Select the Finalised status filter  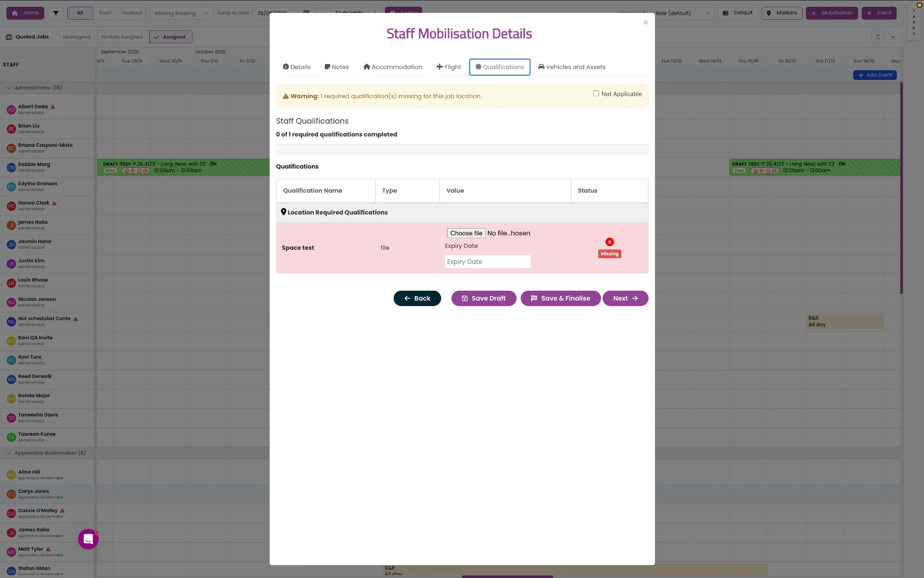pos(131,13)
